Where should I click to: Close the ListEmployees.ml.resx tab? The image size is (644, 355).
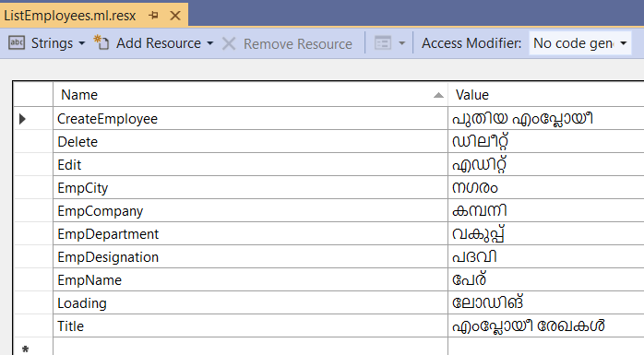coord(175,16)
